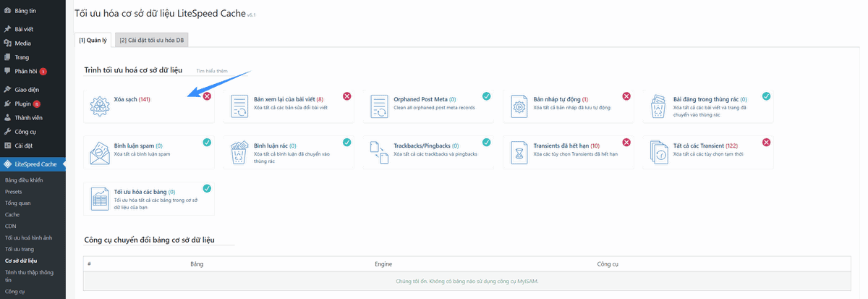Viewport: 868px width, 299px height.
Task: Switch to [2] Cài đặt tối ưu hóa DB tab
Action: pos(152,41)
